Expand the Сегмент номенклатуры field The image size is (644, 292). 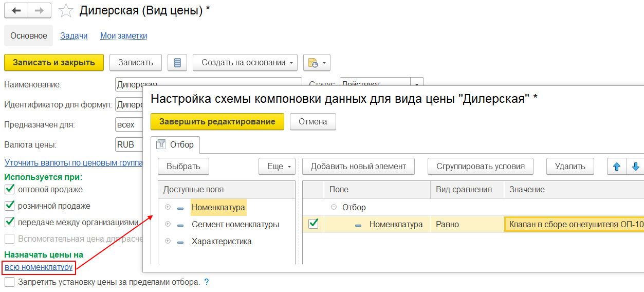point(168,225)
